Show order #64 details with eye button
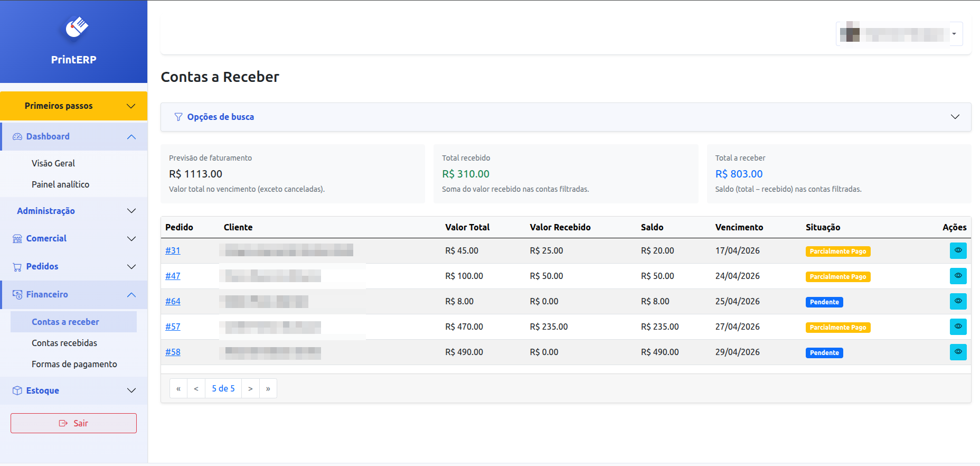Screen dimensions: 980x466 tap(958, 301)
